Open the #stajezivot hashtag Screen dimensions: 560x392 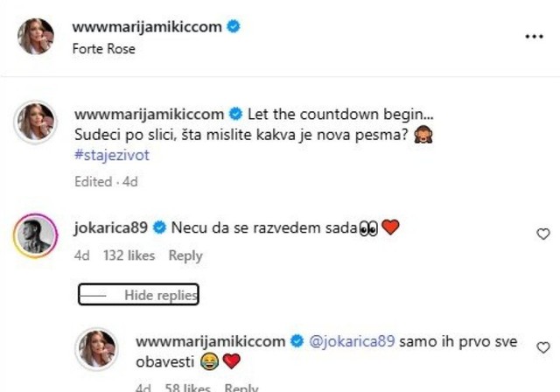112,155
